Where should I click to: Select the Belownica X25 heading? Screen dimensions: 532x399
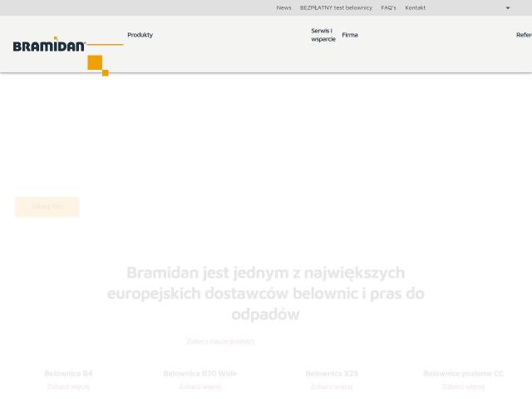pos(332,373)
